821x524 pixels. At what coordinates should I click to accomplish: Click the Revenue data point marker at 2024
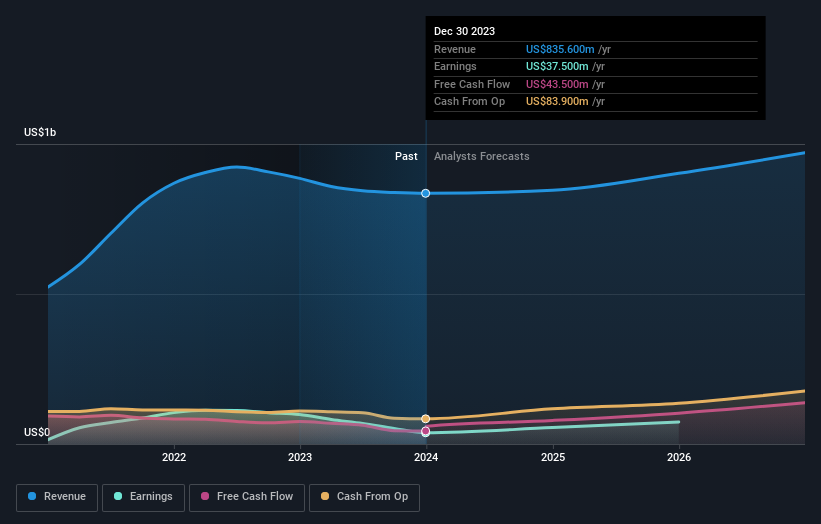click(x=426, y=193)
